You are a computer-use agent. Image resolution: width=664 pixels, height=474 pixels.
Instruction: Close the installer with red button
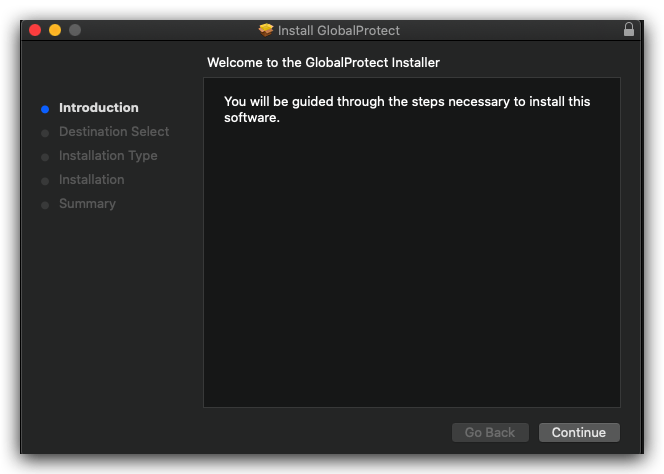point(35,30)
